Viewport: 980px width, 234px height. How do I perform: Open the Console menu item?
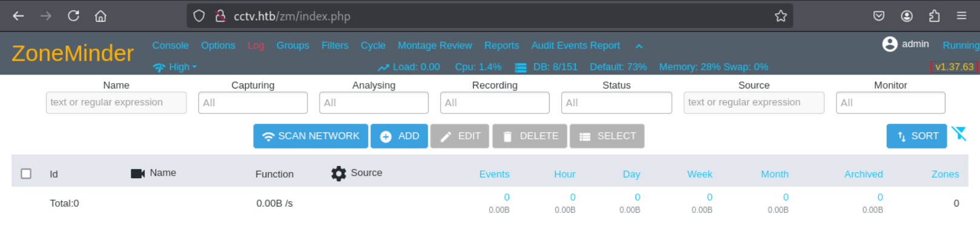click(171, 45)
